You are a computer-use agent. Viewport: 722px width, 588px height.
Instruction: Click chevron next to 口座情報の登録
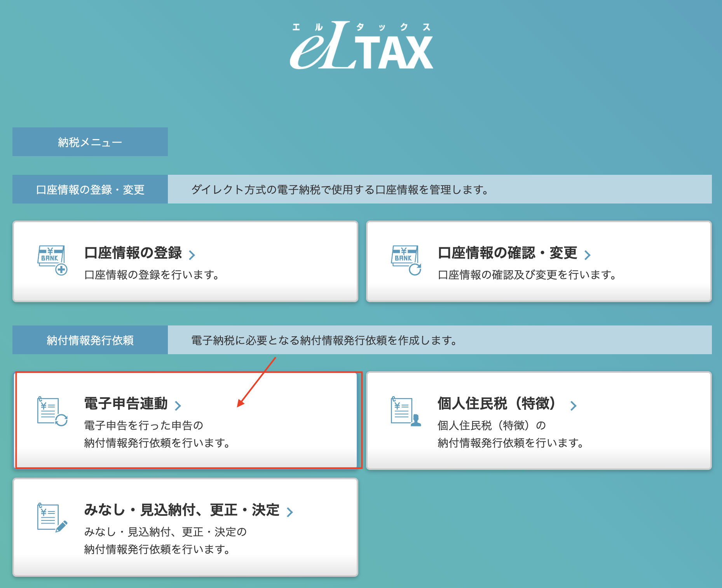click(x=192, y=255)
